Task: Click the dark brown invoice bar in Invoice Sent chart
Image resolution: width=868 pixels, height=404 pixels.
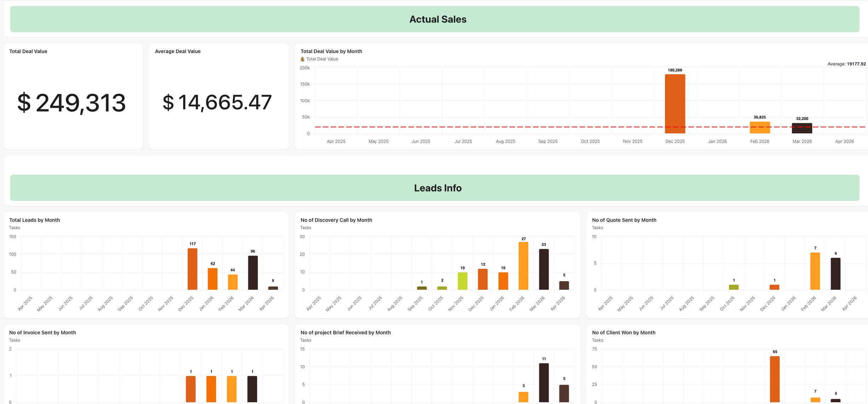Action: pos(252,389)
